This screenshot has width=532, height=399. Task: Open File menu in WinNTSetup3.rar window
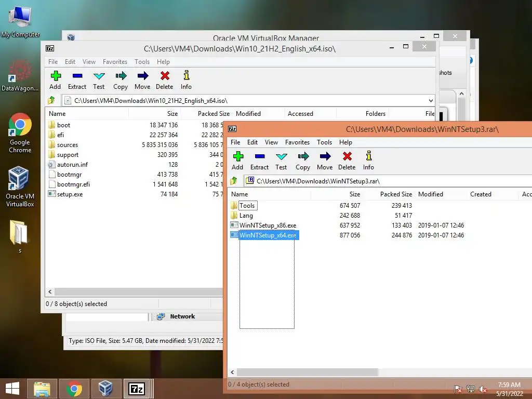tap(235, 142)
